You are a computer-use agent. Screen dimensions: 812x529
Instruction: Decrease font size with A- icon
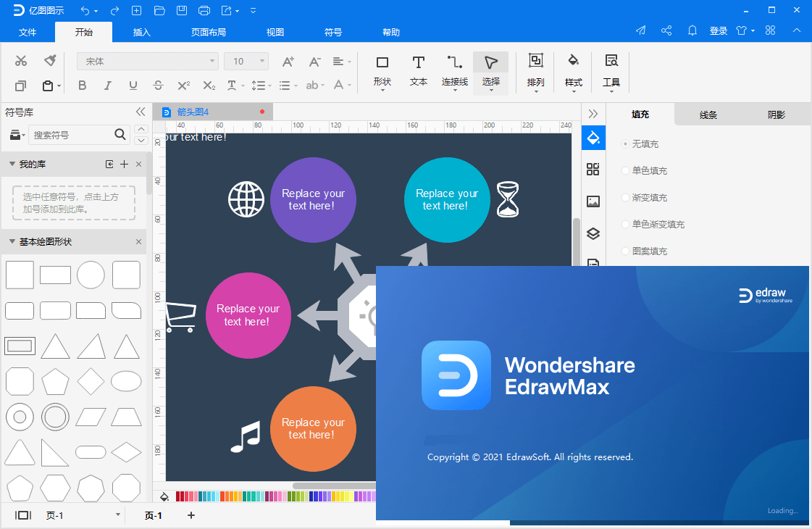(315, 62)
